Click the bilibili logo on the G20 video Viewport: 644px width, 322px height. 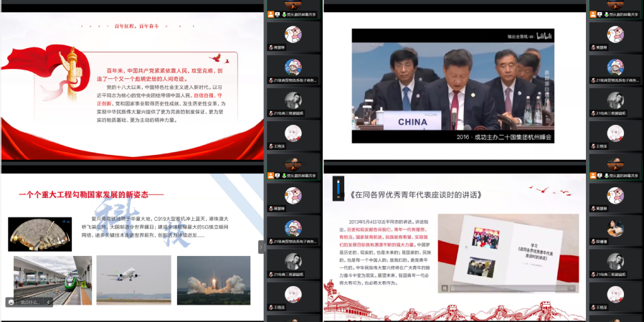(x=543, y=36)
